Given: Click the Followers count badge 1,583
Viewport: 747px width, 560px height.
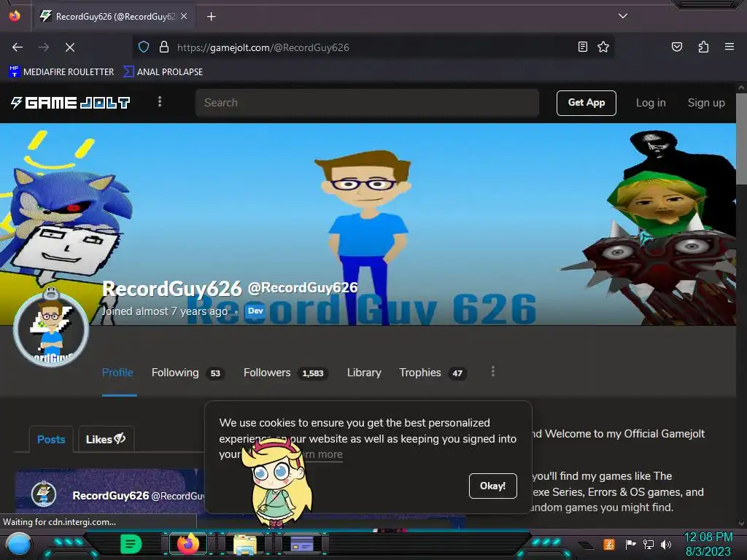Looking at the screenshot, I should (312, 373).
